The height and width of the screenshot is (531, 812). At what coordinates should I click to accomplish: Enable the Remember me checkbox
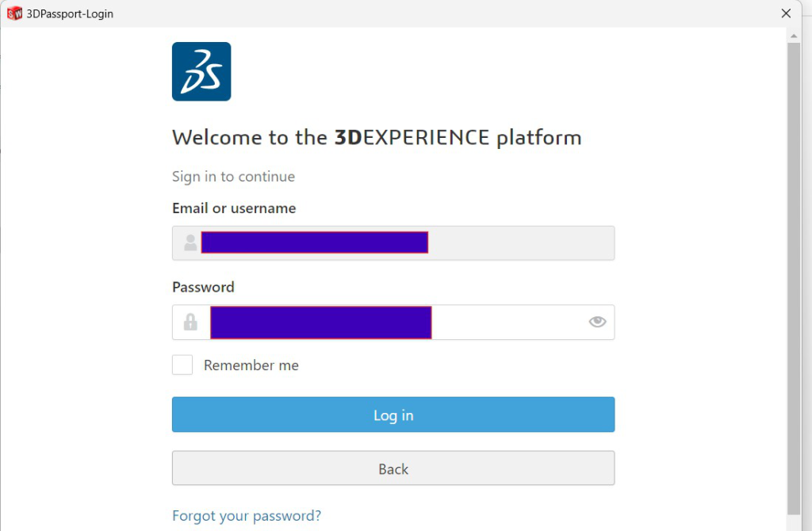point(182,365)
